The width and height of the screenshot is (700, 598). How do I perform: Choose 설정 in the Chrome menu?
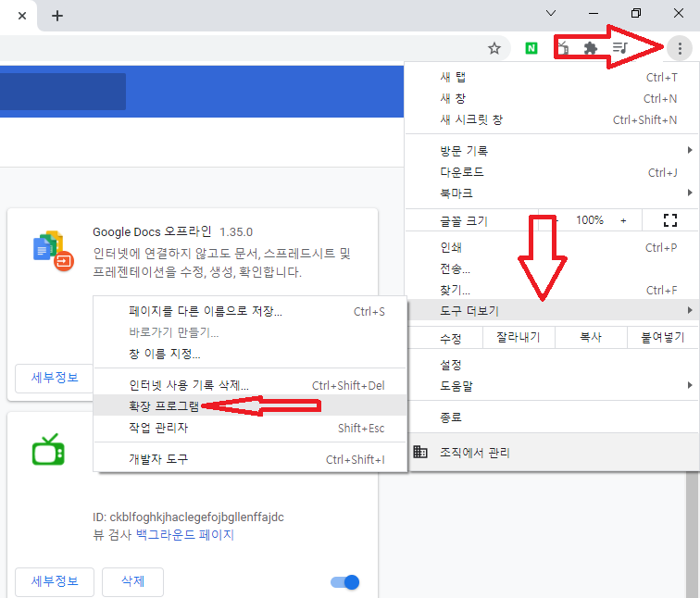451,364
